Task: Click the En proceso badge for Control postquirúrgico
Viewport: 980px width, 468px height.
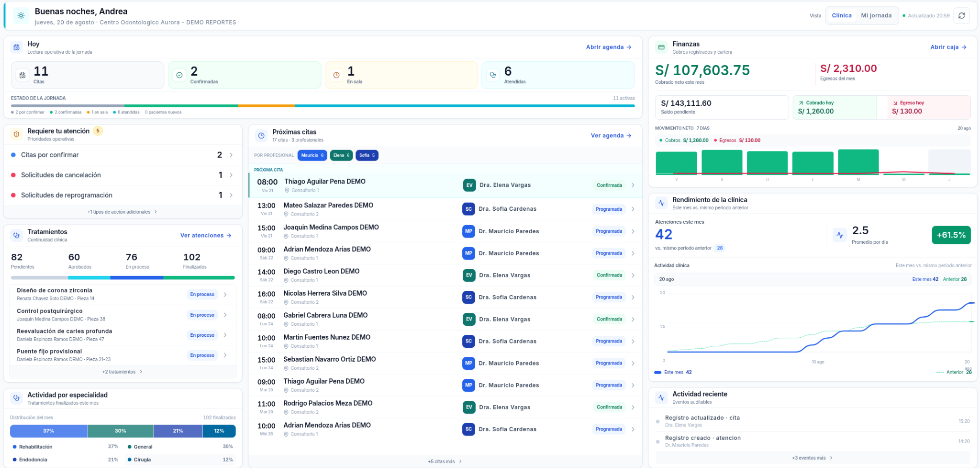Action: [x=202, y=315]
